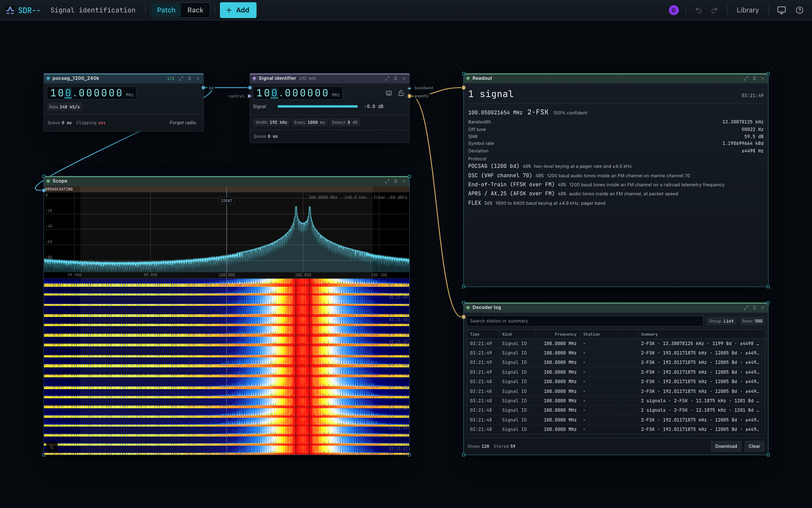
Task: Click the Scope input port
Action: tap(44, 190)
